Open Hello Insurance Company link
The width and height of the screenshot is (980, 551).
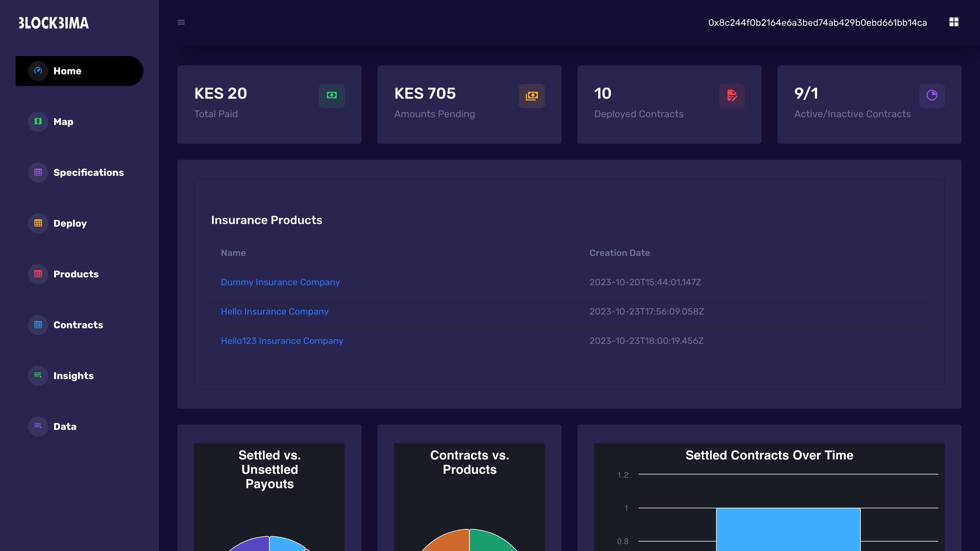click(x=274, y=311)
